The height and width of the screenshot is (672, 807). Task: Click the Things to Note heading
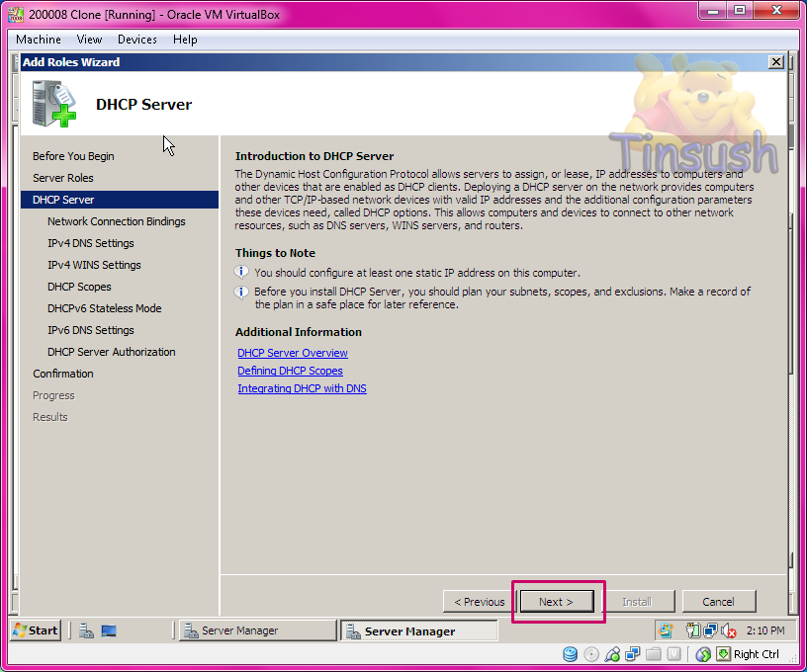(x=275, y=253)
